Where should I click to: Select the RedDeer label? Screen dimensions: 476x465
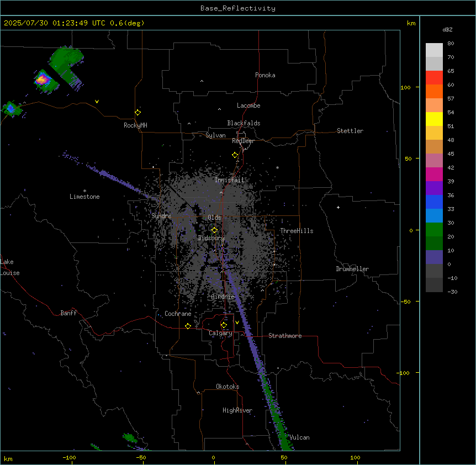243,141
